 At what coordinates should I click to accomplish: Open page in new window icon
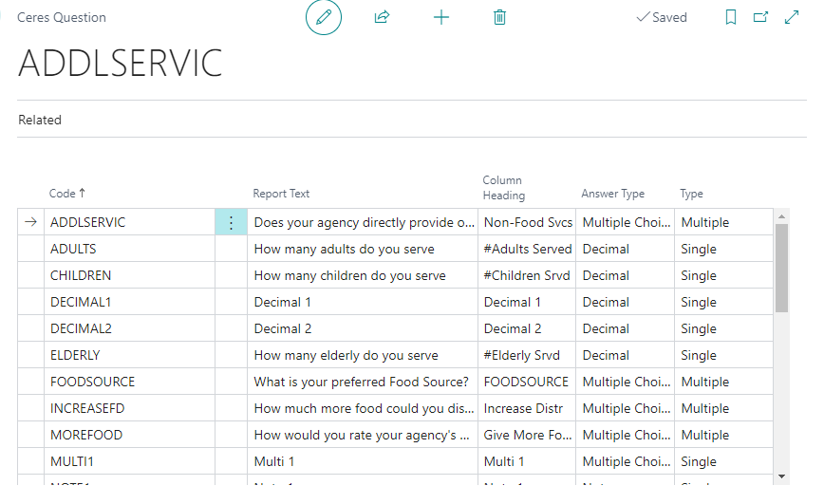coord(760,17)
